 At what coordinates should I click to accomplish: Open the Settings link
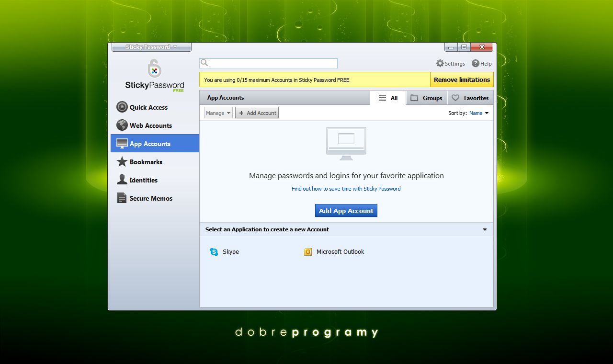click(x=451, y=63)
